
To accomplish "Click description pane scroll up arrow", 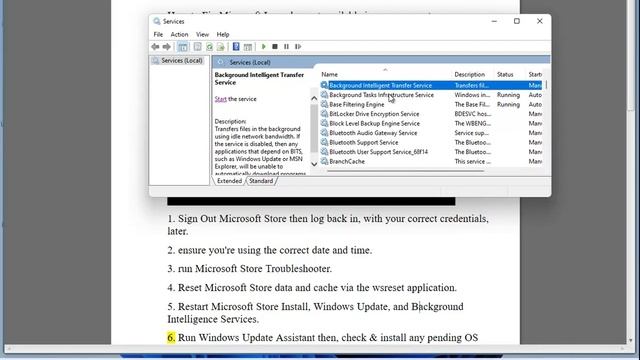I will pos(314,98).
